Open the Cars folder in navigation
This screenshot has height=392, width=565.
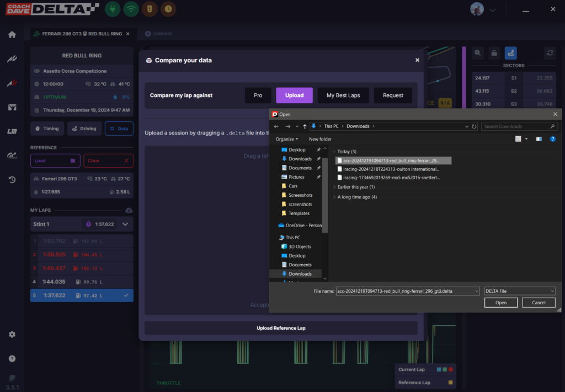tap(293, 186)
